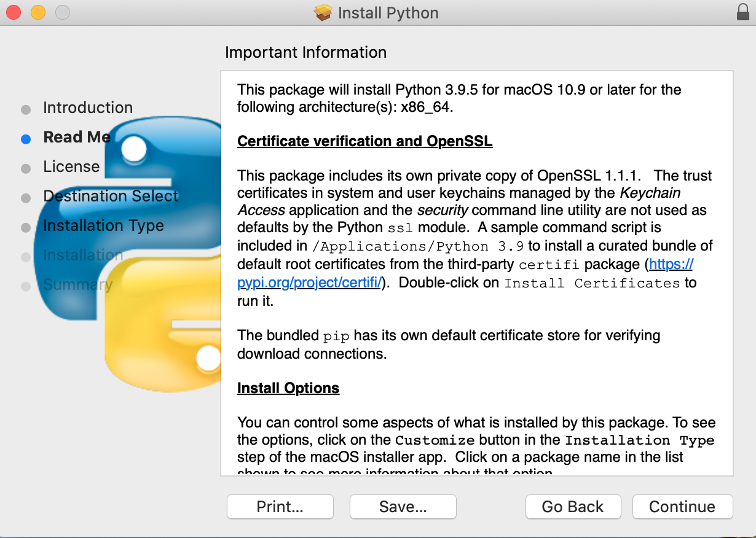Select the dimmed Summary step in the sidebar
This screenshot has width=756, height=538.
tap(78, 285)
